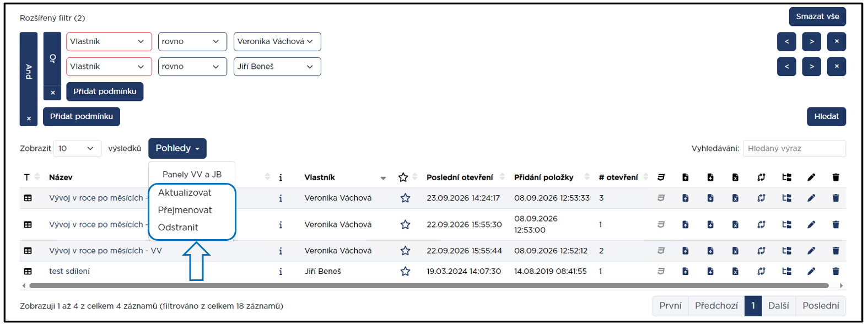868x324 pixels.
Task: Open the "Jiří Beneš" value dropdown
Action: tap(277, 67)
